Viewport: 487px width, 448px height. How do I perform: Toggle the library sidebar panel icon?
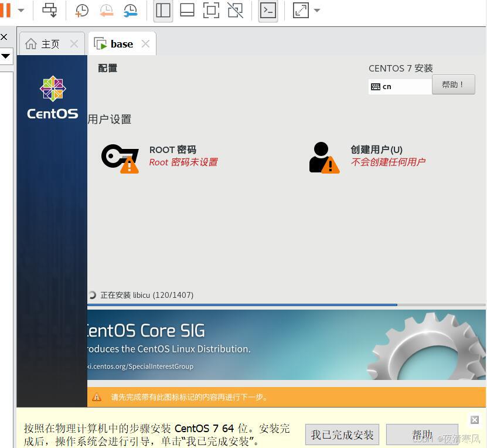click(x=163, y=10)
